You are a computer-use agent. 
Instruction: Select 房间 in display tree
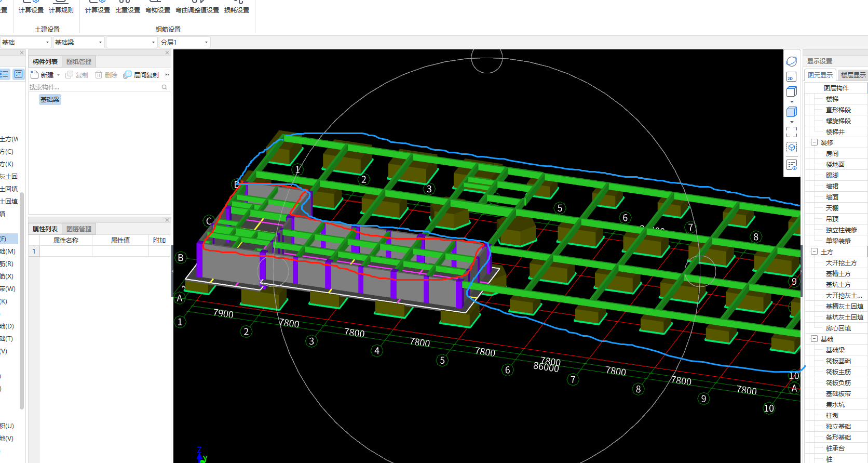coord(832,153)
